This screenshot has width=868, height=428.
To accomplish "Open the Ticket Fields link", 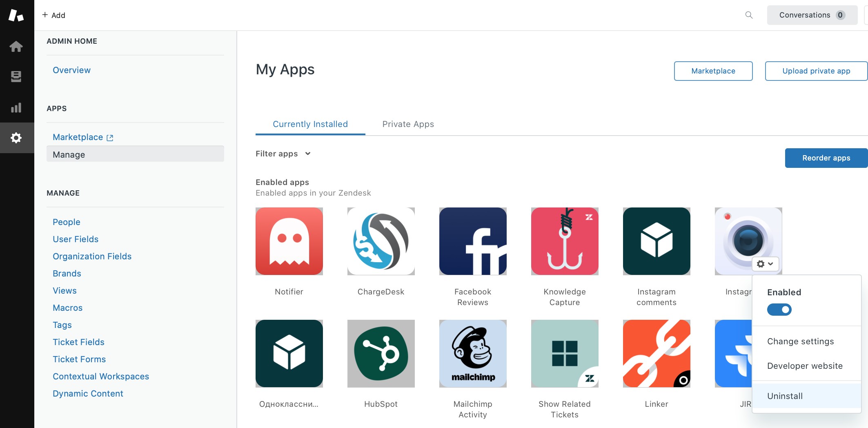I will tap(78, 342).
